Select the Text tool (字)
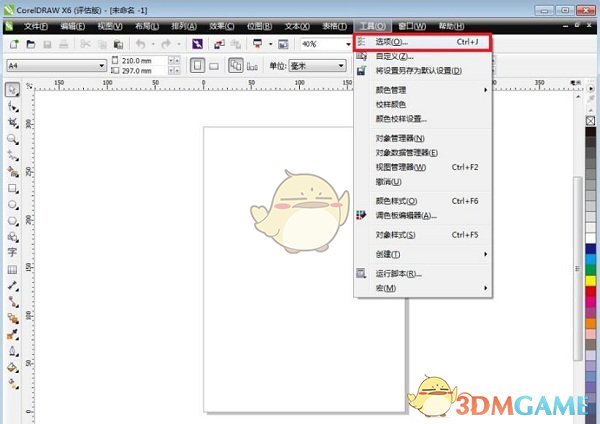Image resolution: width=600 pixels, height=424 pixels. pos(12,253)
